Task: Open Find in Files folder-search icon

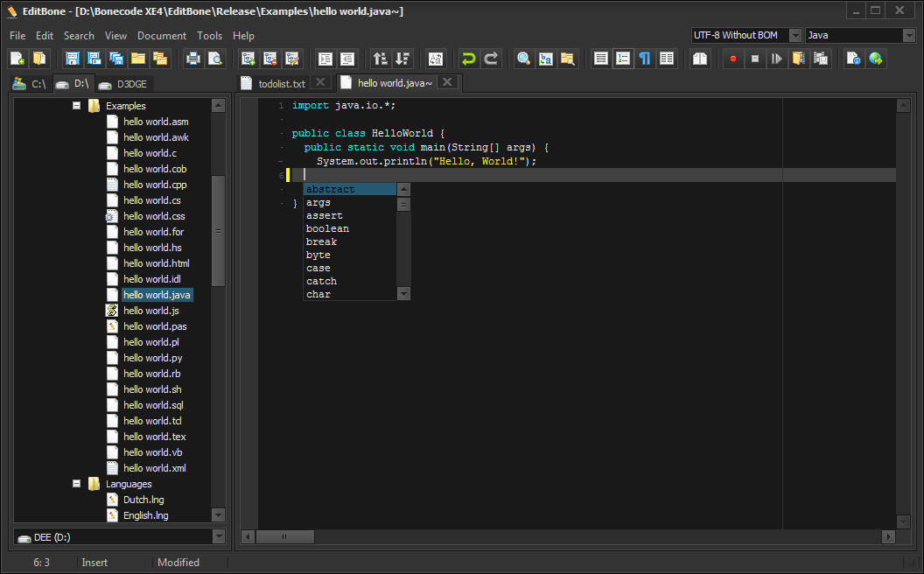Action: tap(568, 59)
